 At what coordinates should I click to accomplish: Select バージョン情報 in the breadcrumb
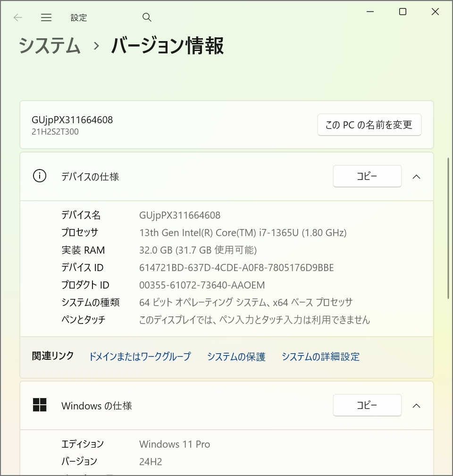pyautogui.click(x=166, y=46)
